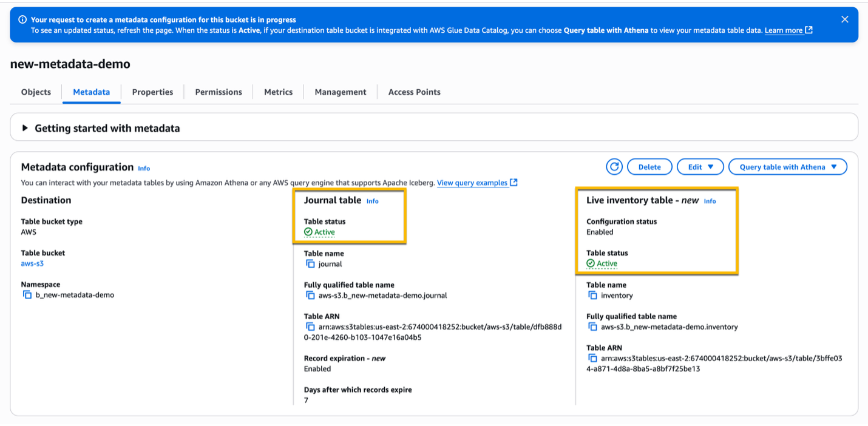Open the View query examples link
Image resolution: width=868 pixels, height=426 pixels.
[472, 183]
